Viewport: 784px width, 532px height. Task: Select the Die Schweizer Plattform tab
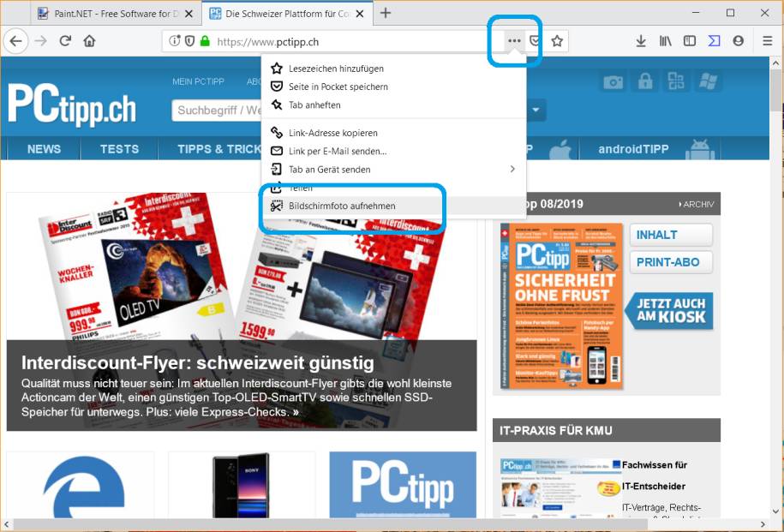pos(286,14)
